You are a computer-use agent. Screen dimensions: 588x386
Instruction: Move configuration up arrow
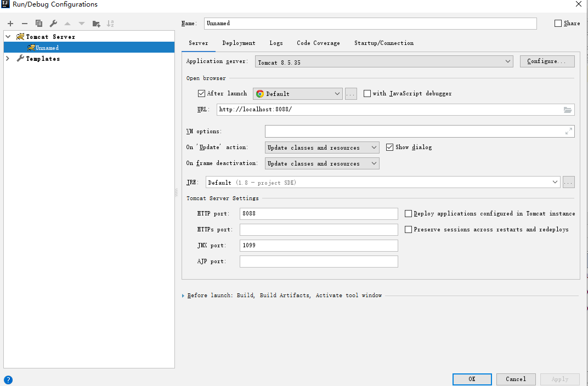pyautogui.click(x=67, y=24)
